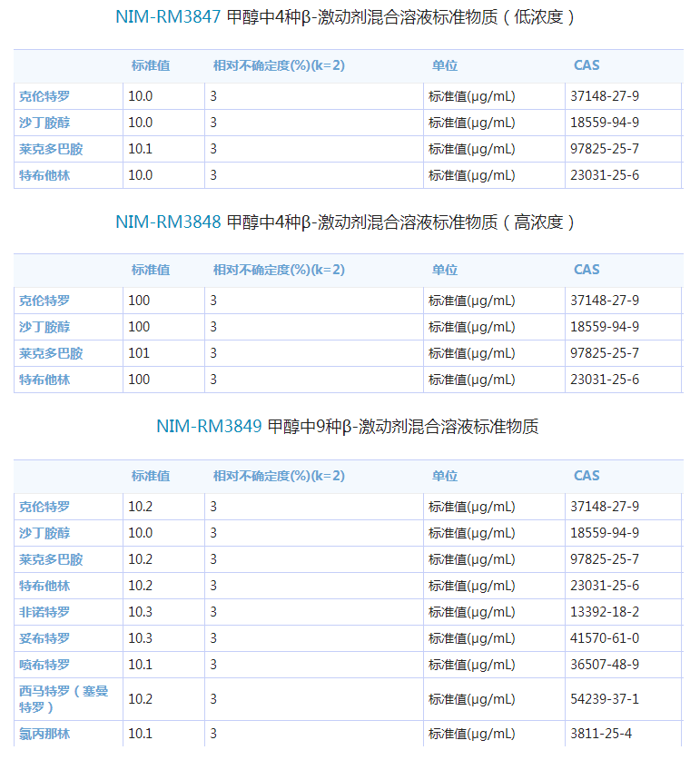The width and height of the screenshot is (700, 760).
Task: Click 标准值 header in NIM-RM3847 table
Action: 151,65
